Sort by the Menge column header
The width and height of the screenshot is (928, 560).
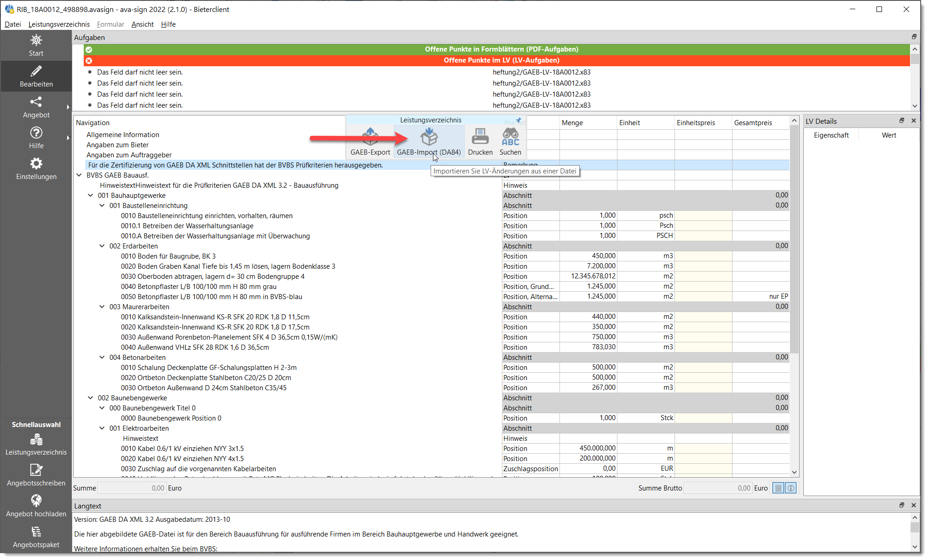pos(588,123)
